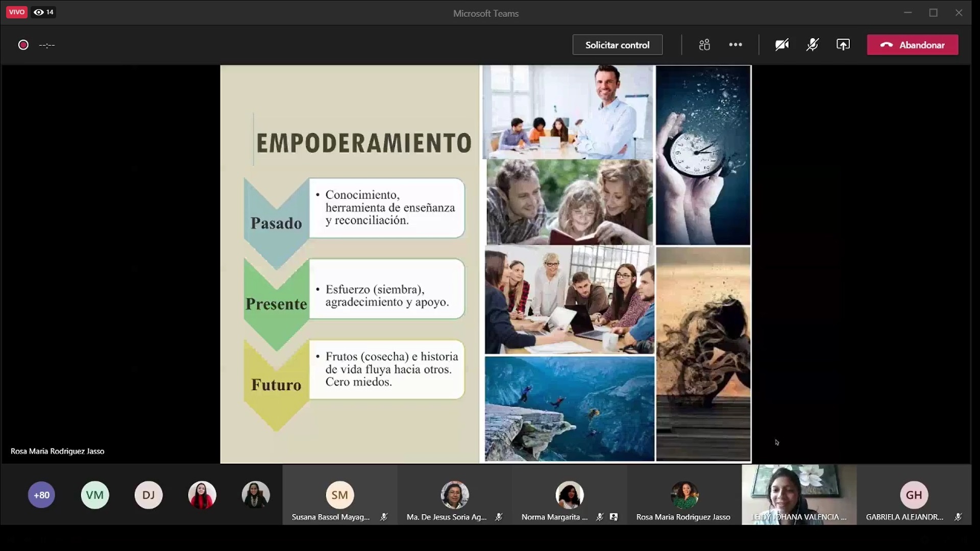This screenshot has width=980, height=551.
Task: Select the DJ participant avatar
Action: pyautogui.click(x=149, y=495)
